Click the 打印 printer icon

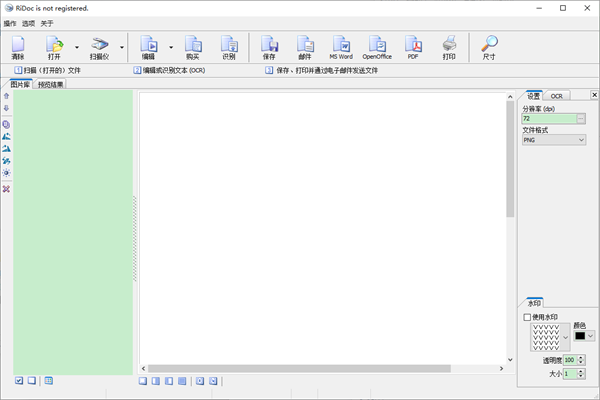[x=449, y=46]
